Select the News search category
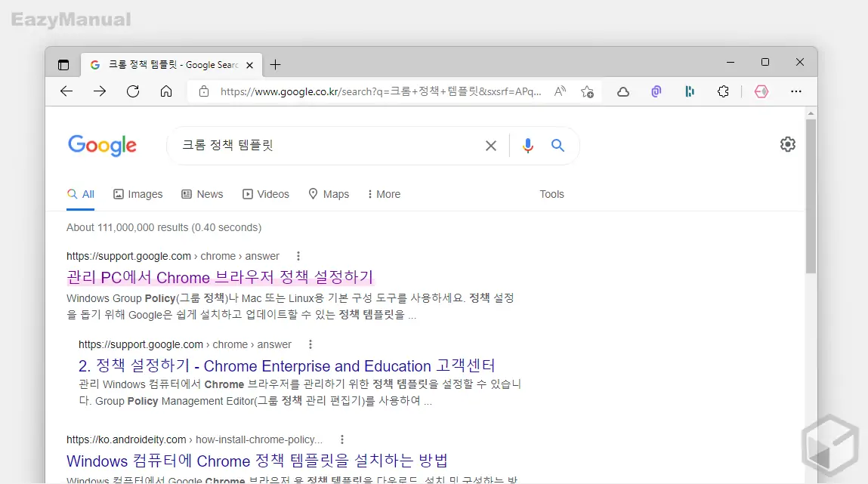The image size is (868, 484). [x=202, y=194]
